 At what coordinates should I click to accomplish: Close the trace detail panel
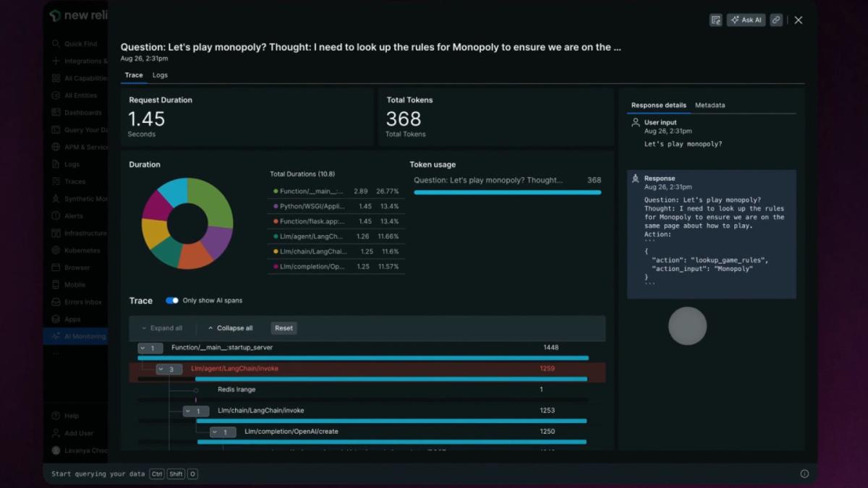[799, 20]
